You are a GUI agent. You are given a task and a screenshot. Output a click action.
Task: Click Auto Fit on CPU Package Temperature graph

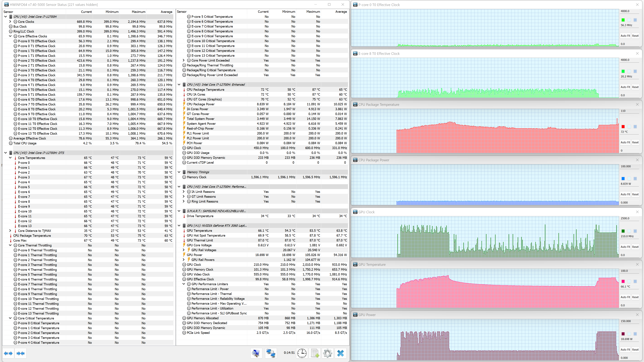(625, 142)
